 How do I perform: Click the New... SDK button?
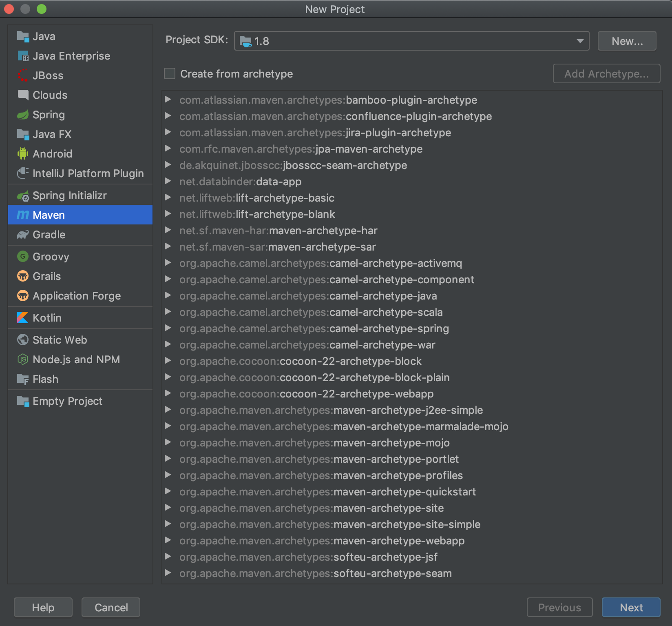[x=627, y=41]
